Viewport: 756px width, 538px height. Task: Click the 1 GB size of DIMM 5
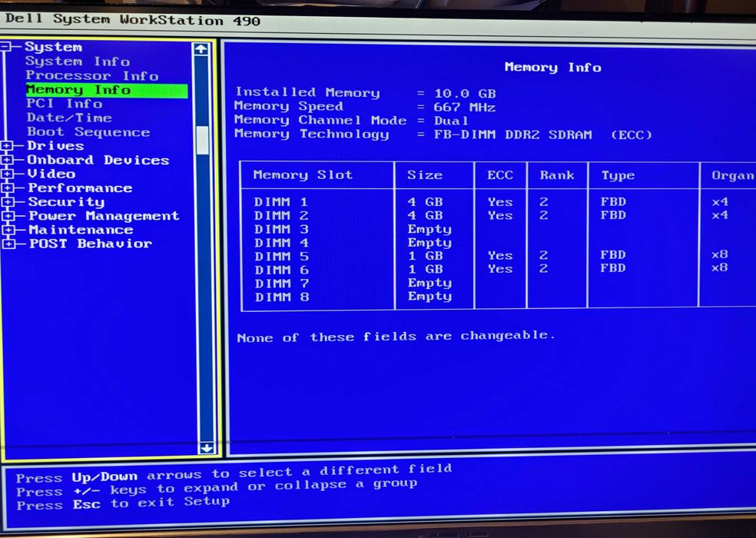coord(426,255)
